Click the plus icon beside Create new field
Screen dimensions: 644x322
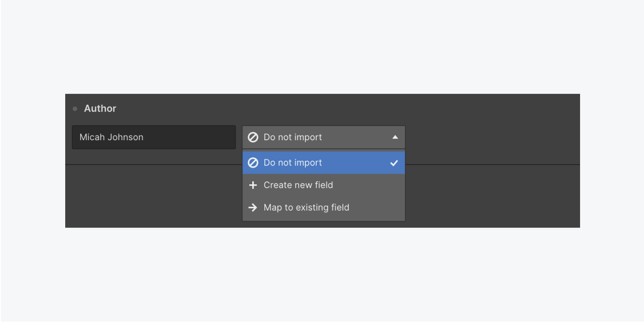coord(253,185)
